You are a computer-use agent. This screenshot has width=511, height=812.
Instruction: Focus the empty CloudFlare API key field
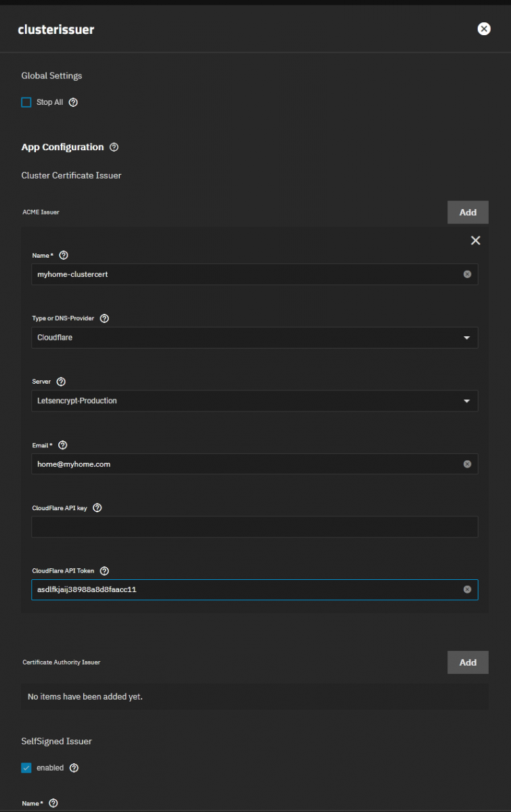254,527
